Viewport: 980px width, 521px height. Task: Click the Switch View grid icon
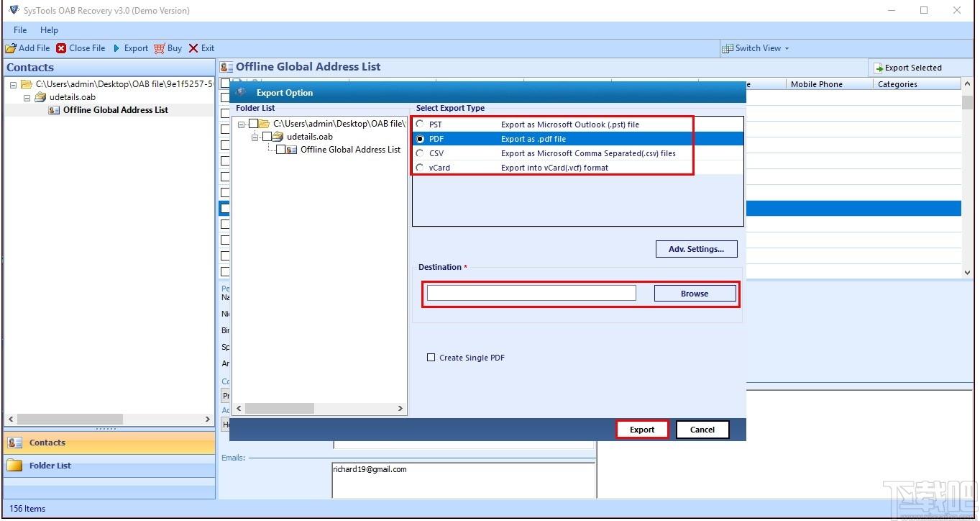(x=728, y=48)
